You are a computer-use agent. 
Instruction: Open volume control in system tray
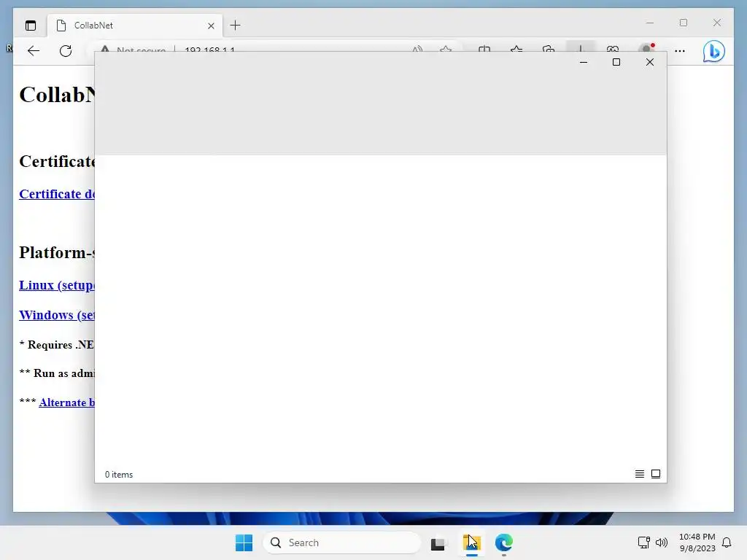tap(661, 542)
